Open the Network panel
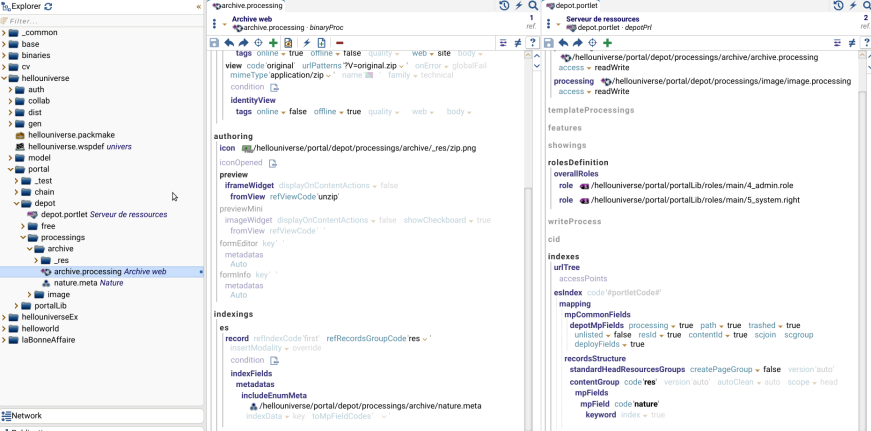 (x=27, y=415)
